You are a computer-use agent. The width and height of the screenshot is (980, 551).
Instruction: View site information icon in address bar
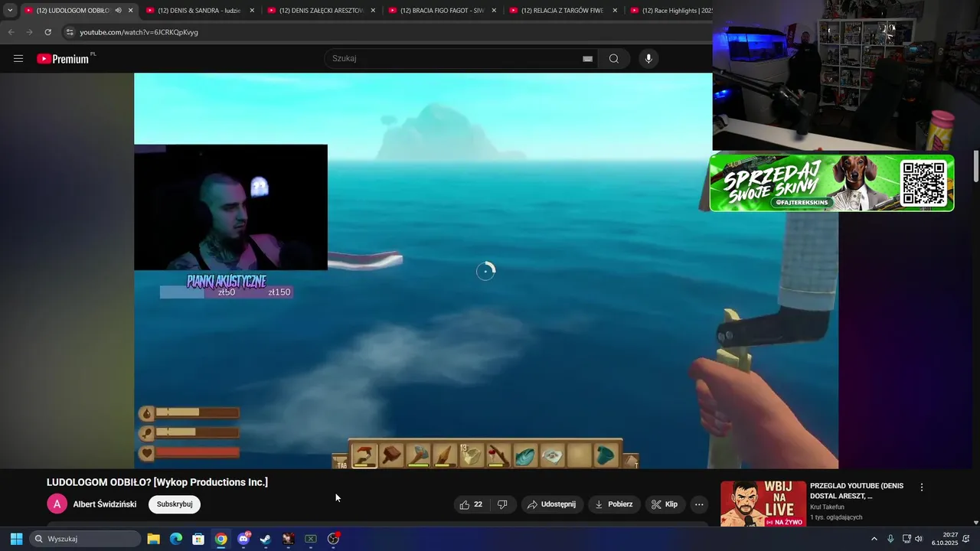click(x=70, y=32)
